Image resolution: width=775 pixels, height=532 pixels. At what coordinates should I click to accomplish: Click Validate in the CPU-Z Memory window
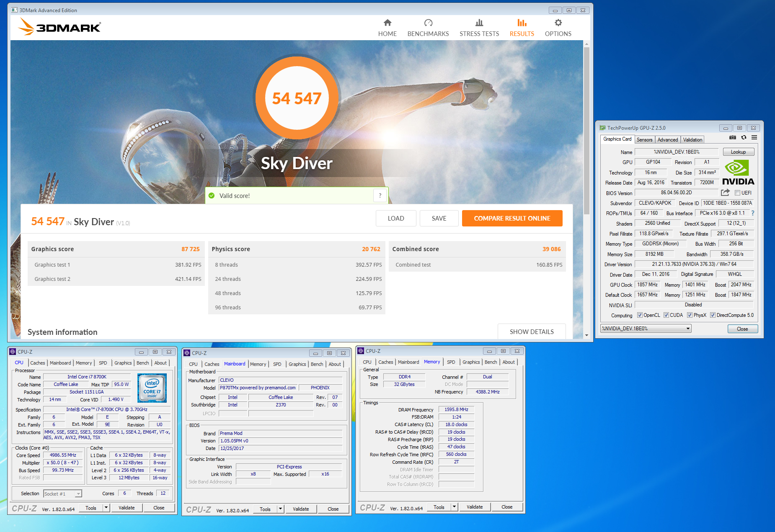[475, 507]
